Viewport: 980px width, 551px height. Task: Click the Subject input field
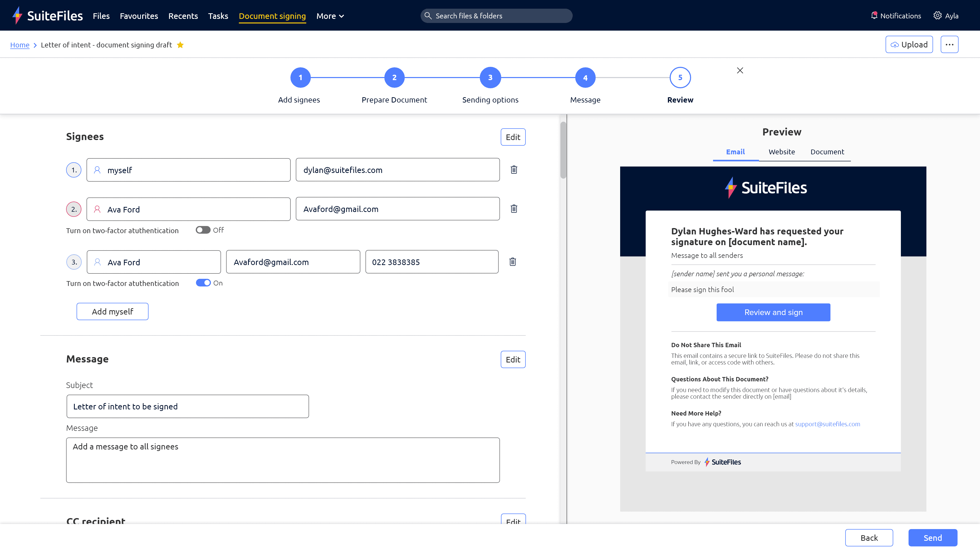(188, 406)
